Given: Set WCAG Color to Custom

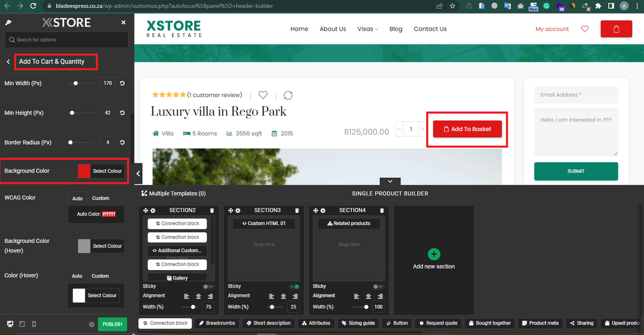Looking at the screenshot, I should click(101, 198).
